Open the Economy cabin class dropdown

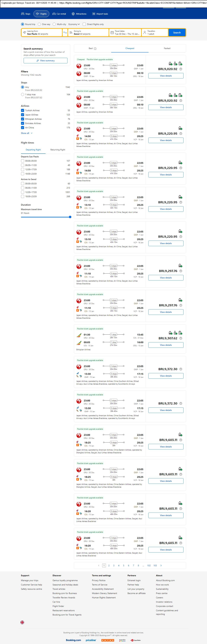tap(74, 24)
